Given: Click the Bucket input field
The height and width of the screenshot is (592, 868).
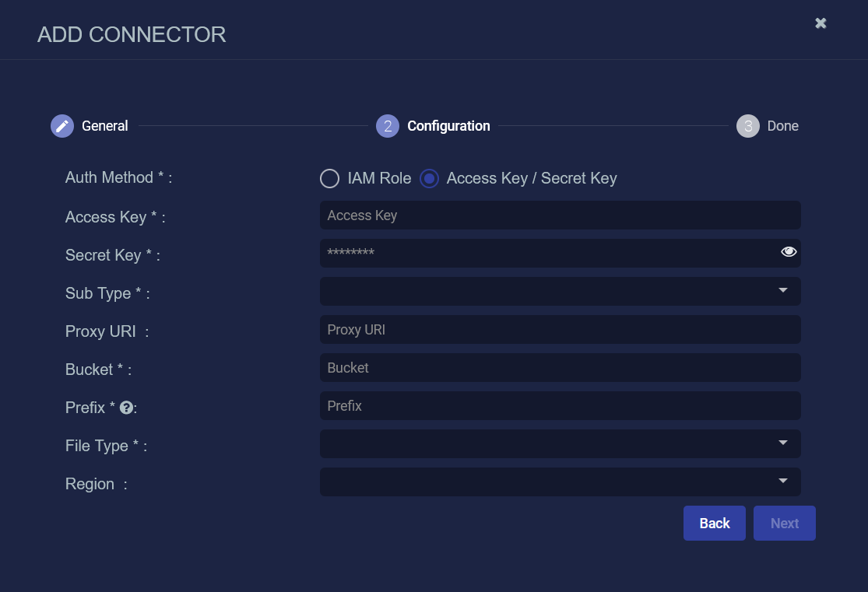Looking at the screenshot, I should pos(561,368).
